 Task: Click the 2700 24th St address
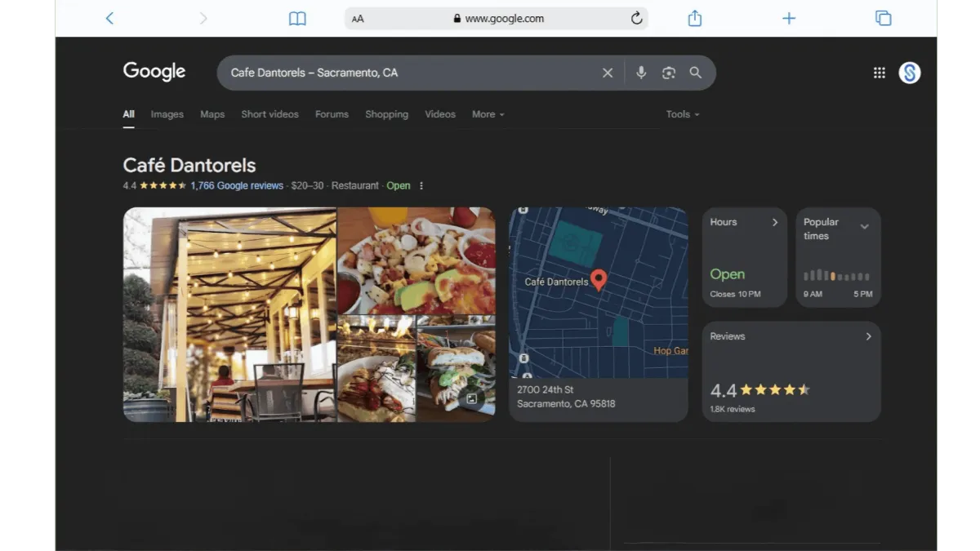point(546,389)
